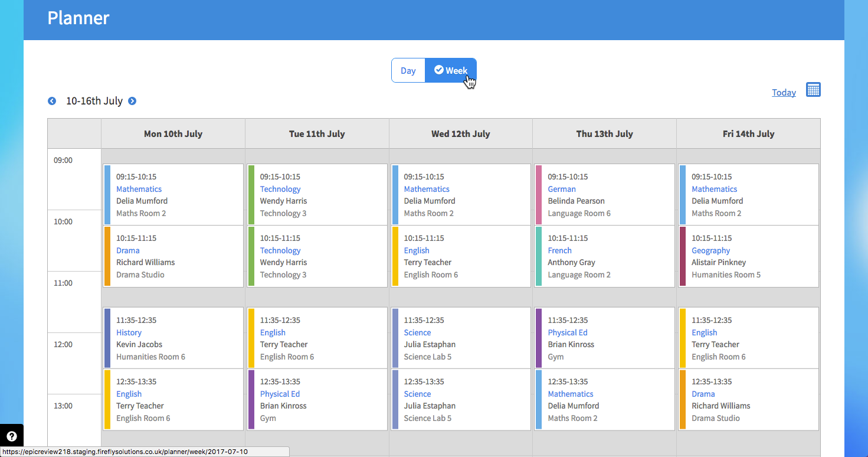Click orange color bar on Monday Drama
This screenshot has width=868, height=457.
pyautogui.click(x=107, y=256)
